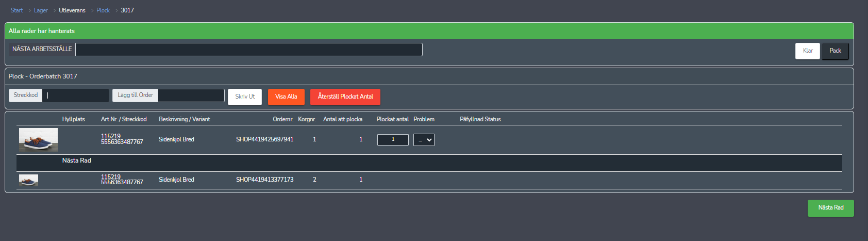This screenshot has width=868, height=241.
Task: Click the Återställ Plockat Antal button
Action: point(345,97)
